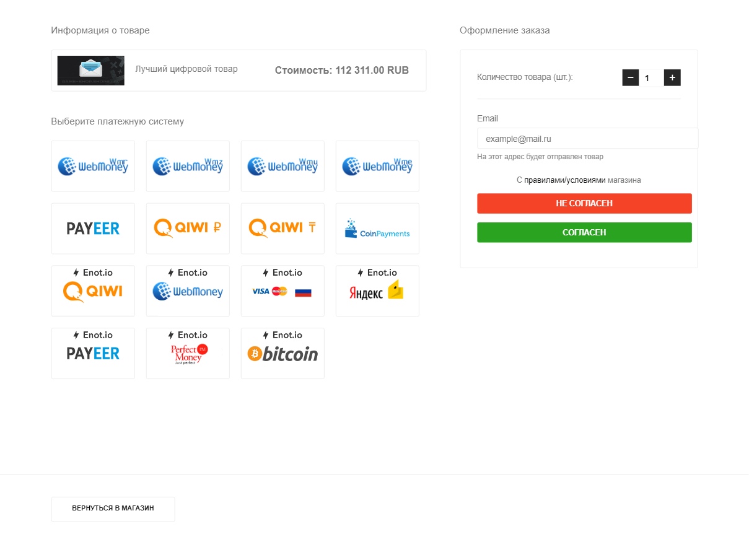Screen dimensions: 749x560
Task: Pick WebMoney WME payment tile
Action: pyautogui.click(x=377, y=166)
